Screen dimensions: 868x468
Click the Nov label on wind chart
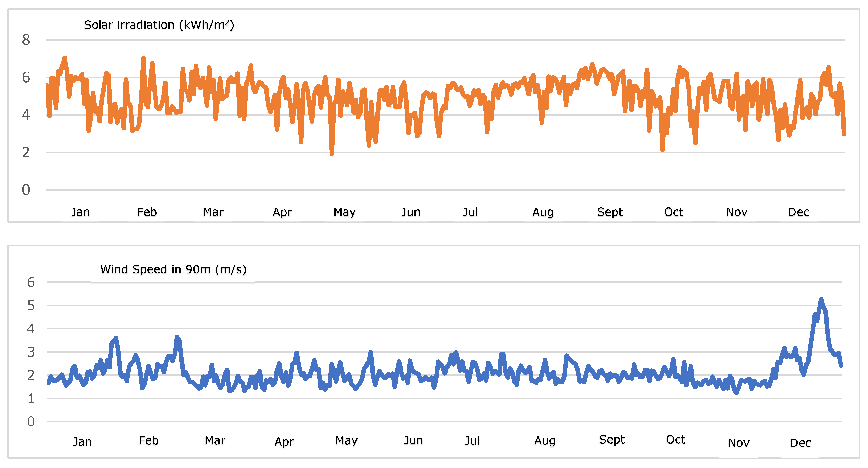click(739, 443)
